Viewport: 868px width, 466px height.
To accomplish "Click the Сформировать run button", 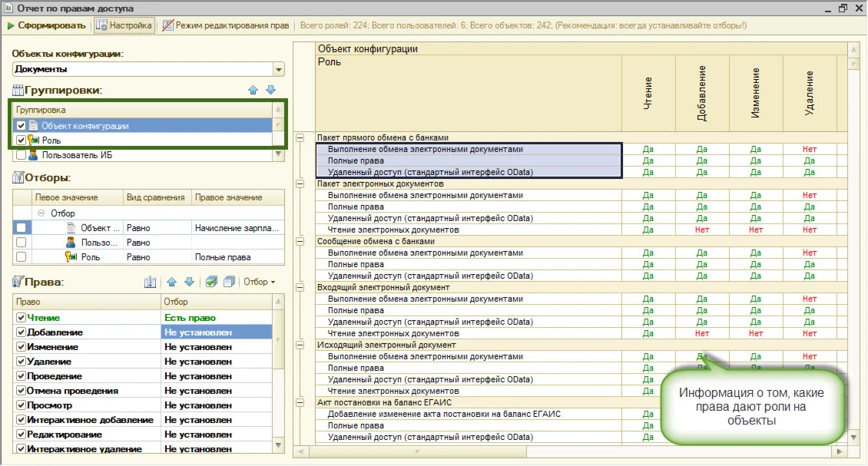I will 46,25.
